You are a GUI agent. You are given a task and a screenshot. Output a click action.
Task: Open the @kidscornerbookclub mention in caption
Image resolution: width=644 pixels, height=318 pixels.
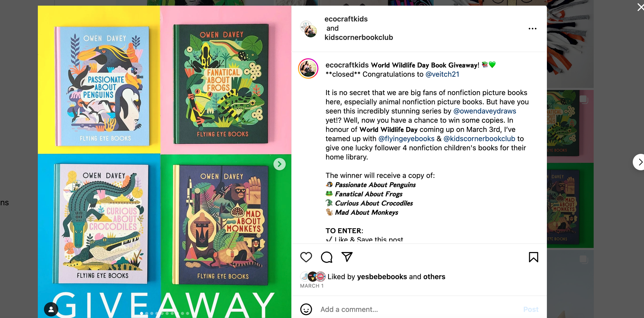479,139
